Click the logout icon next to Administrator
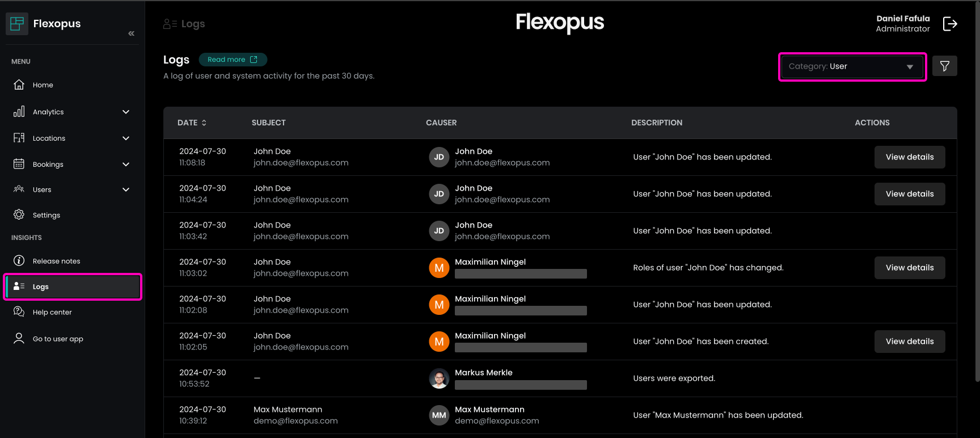The width and height of the screenshot is (980, 438). (950, 24)
